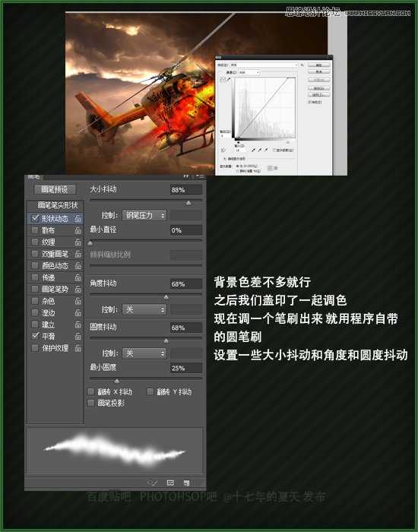Screen dimensions: 418x532
Task: Open control dropdown under 角度抖动 angle jitter
Action: point(144,309)
